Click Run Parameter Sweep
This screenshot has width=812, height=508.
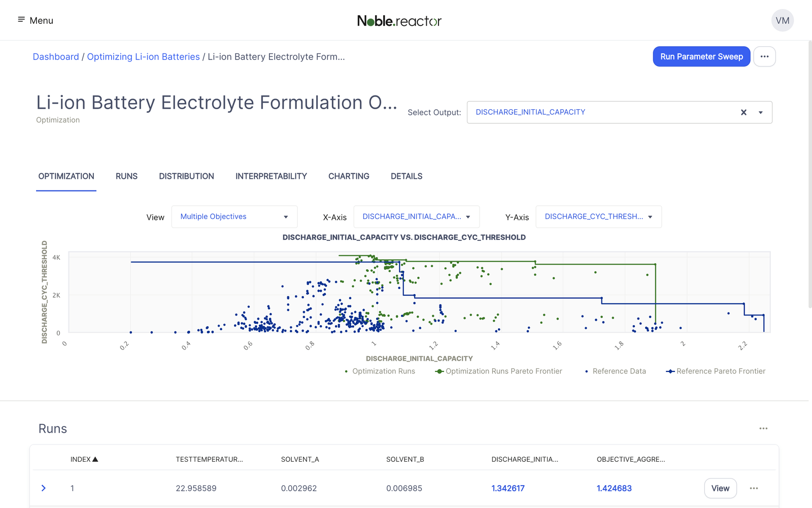click(701, 56)
